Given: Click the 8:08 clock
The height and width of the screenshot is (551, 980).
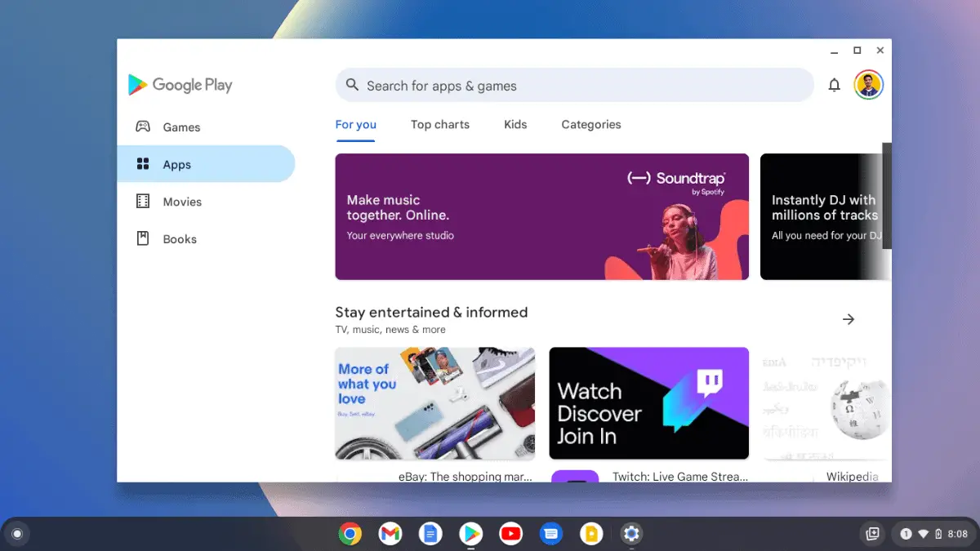Looking at the screenshot, I should (x=957, y=534).
